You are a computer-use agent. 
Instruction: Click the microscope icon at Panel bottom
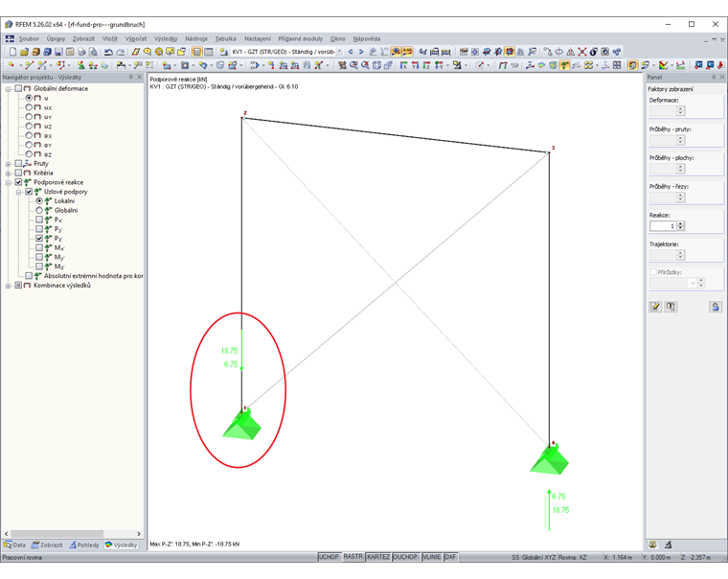[669, 544]
